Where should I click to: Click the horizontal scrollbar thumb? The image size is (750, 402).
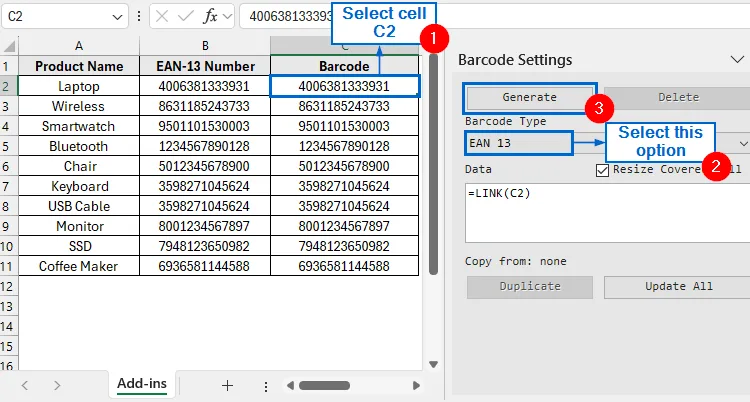tap(324, 386)
